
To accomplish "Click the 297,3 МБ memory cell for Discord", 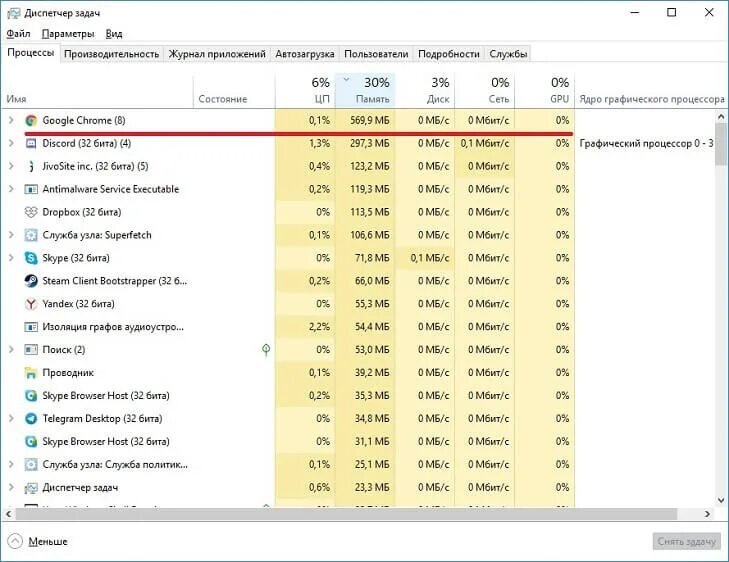I will [365, 143].
